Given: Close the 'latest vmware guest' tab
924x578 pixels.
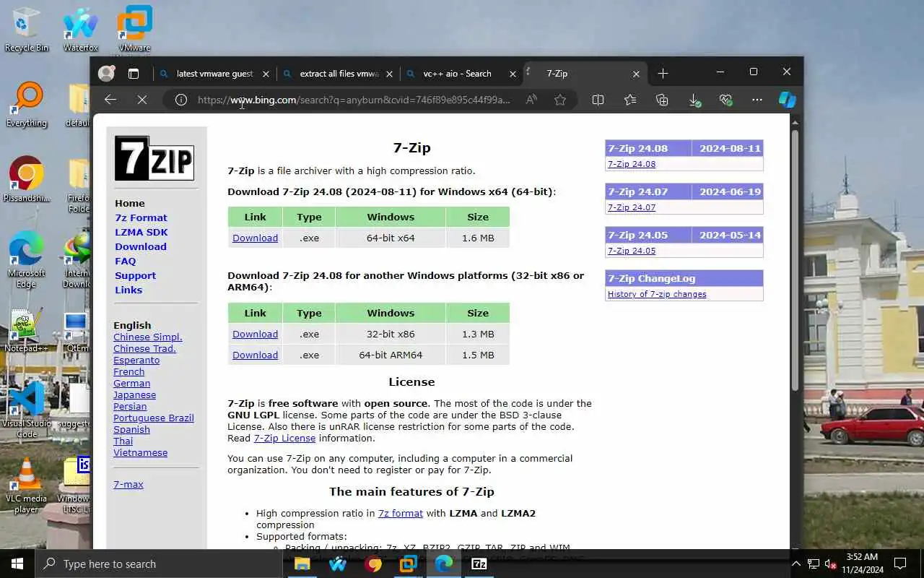Looking at the screenshot, I should (x=266, y=74).
